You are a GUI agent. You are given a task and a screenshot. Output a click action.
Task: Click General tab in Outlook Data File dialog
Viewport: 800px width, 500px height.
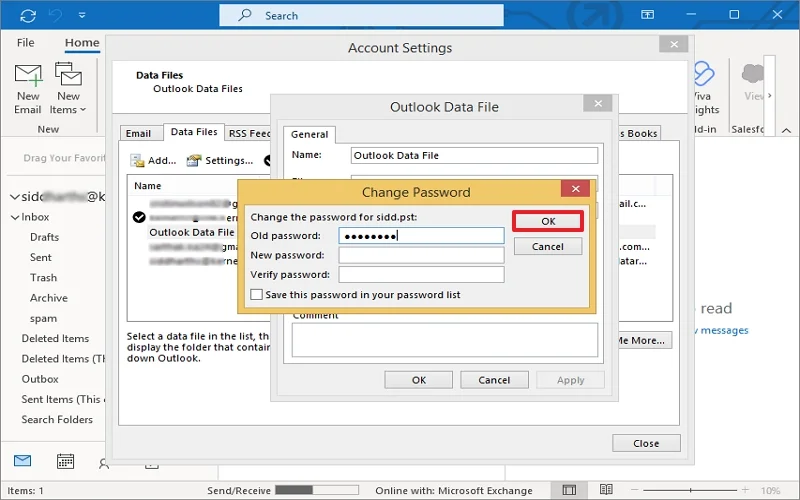(x=309, y=134)
